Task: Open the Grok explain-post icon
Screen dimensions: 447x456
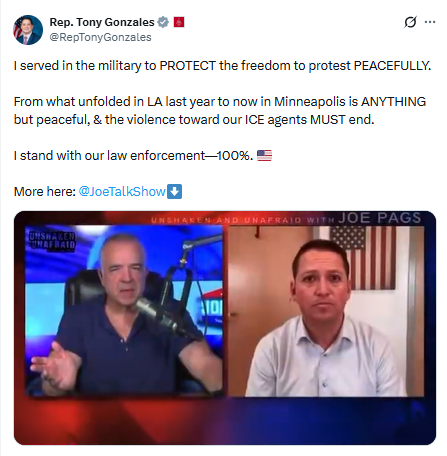Action: pos(410,22)
